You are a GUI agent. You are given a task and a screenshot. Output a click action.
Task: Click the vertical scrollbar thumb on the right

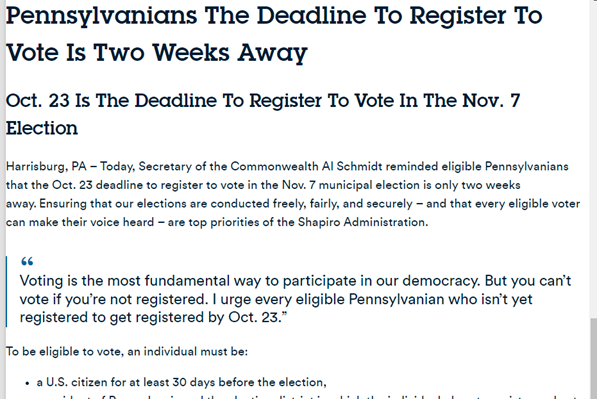[x=594, y=359]
